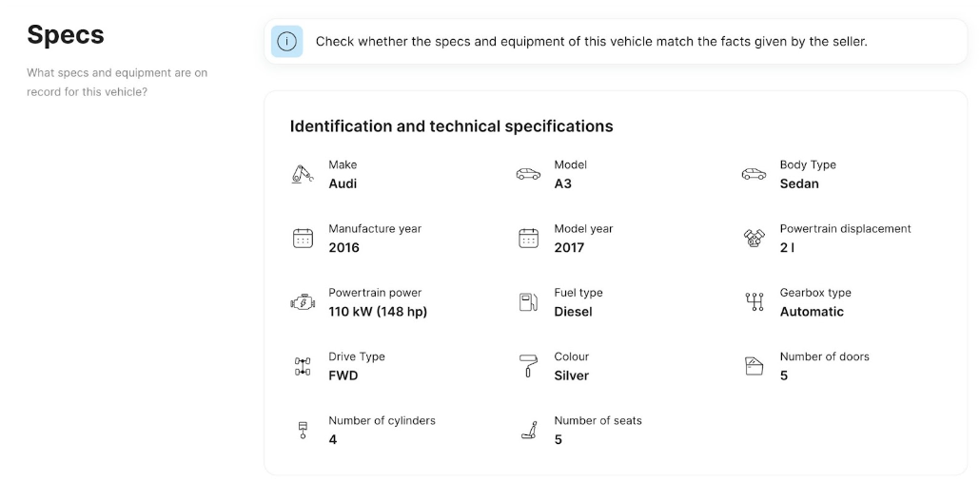This screenshot has height=500, width=980.
Task: Click the Fuel type pump icon
Action: point(529,302)
